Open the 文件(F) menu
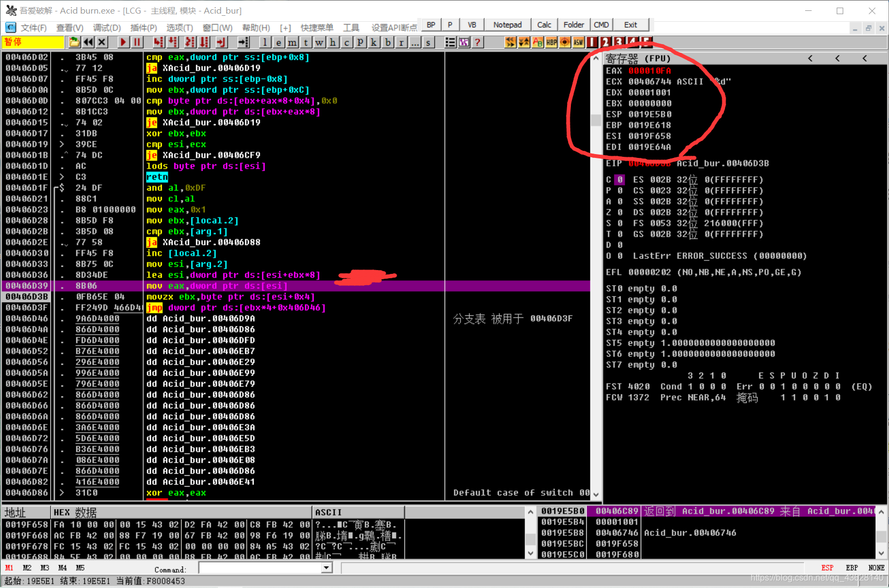The image size is (889, 588). click(33, 28)
